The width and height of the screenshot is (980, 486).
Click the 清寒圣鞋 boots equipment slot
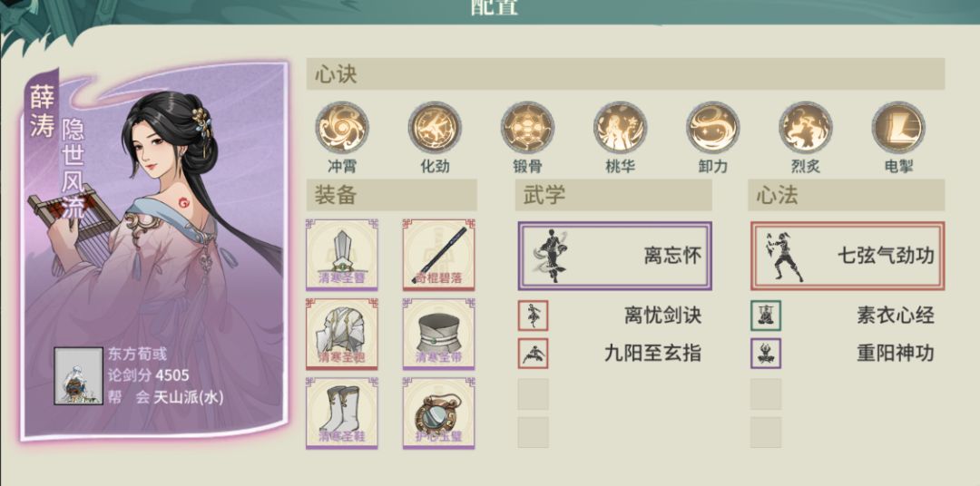click(x=342, y=413)
